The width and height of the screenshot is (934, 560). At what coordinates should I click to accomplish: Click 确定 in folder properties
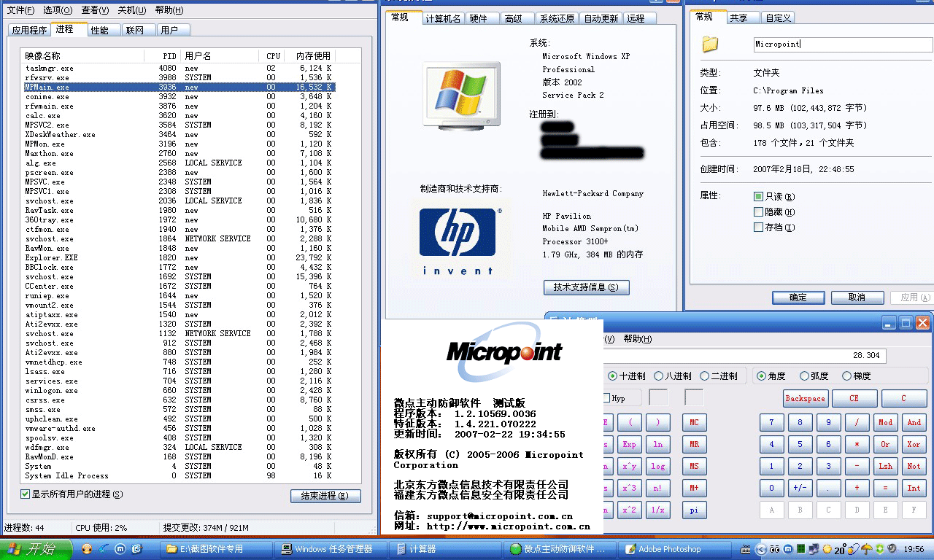pyautogui.click(x=798, y=297)
